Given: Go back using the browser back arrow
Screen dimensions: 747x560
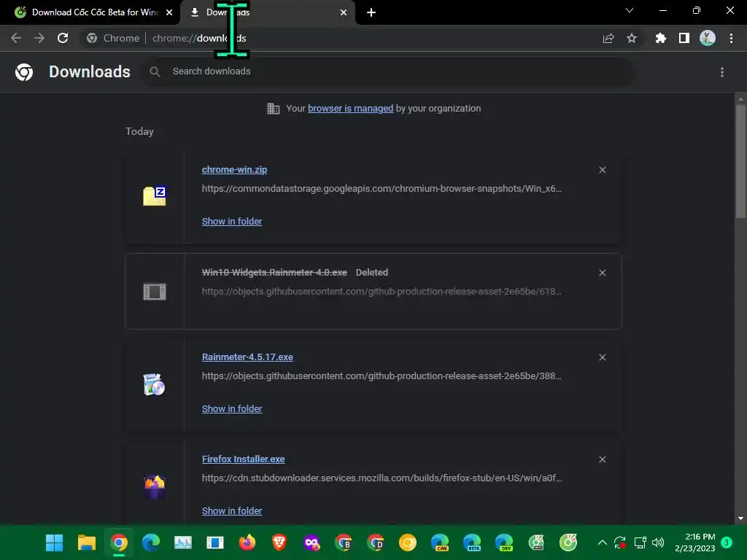Looking at the screenshot, I should [x=16, y=38].
